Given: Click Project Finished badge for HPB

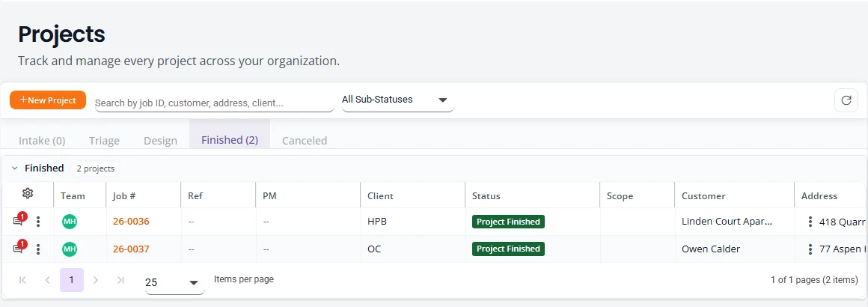Looking at the screenshot, I should coord(508,222).
